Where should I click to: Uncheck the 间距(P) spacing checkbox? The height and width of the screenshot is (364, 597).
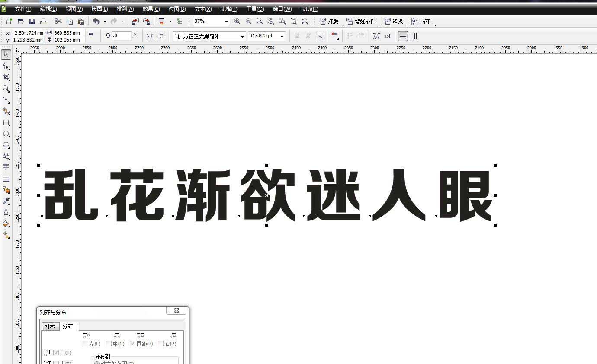tap(132, 344)
